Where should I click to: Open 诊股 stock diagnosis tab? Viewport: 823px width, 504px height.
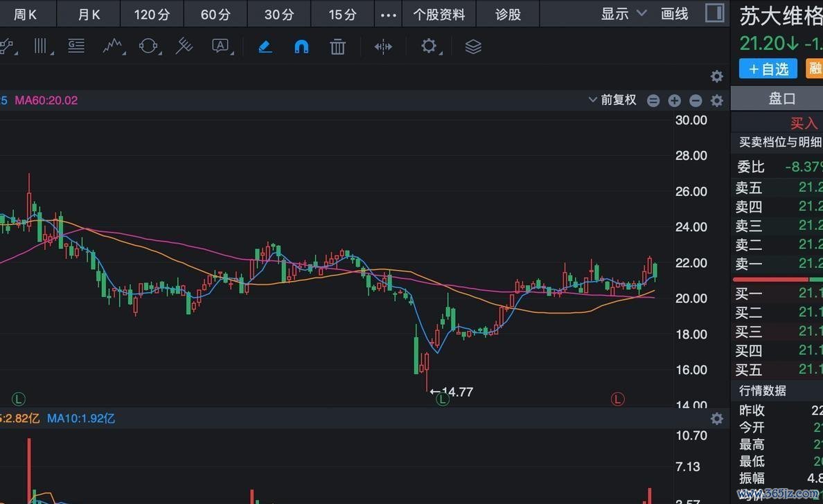(508, 14)
